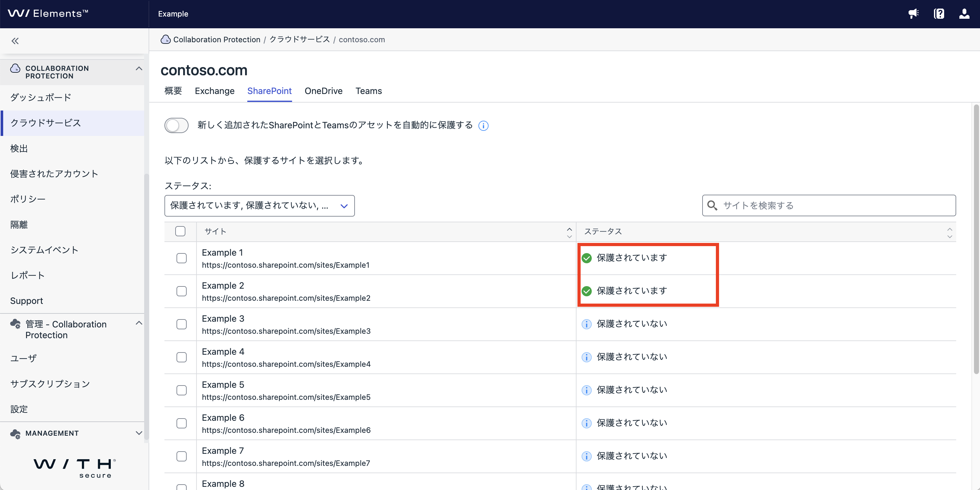This screenshot has height=490, width=980.
Task: Click info status icon for Example 4
Action: [587, 357]
